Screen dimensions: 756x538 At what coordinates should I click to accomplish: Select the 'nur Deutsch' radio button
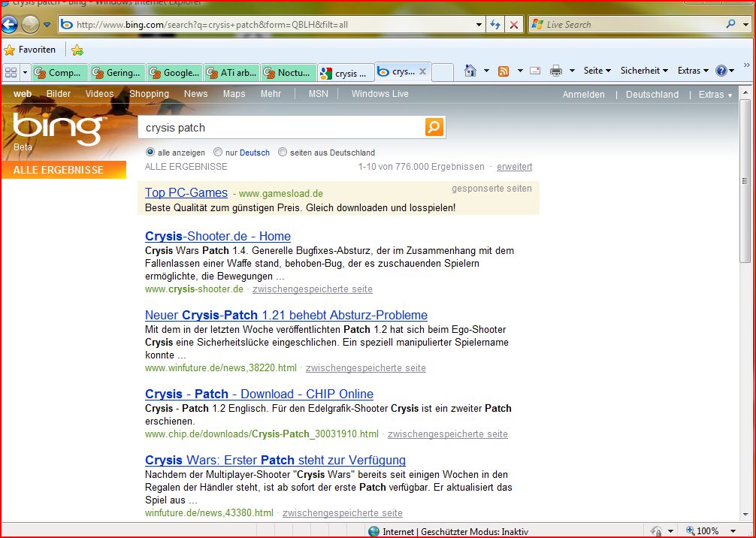218,153
